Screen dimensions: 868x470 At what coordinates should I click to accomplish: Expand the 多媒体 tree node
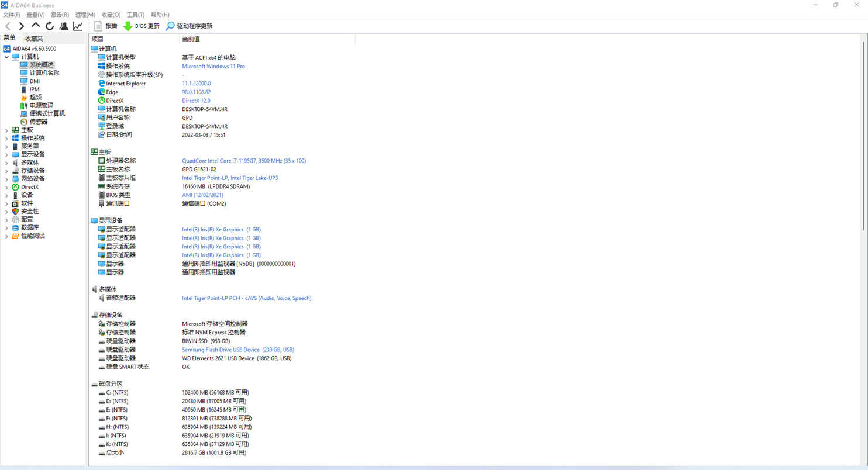[x=6, y=163]
